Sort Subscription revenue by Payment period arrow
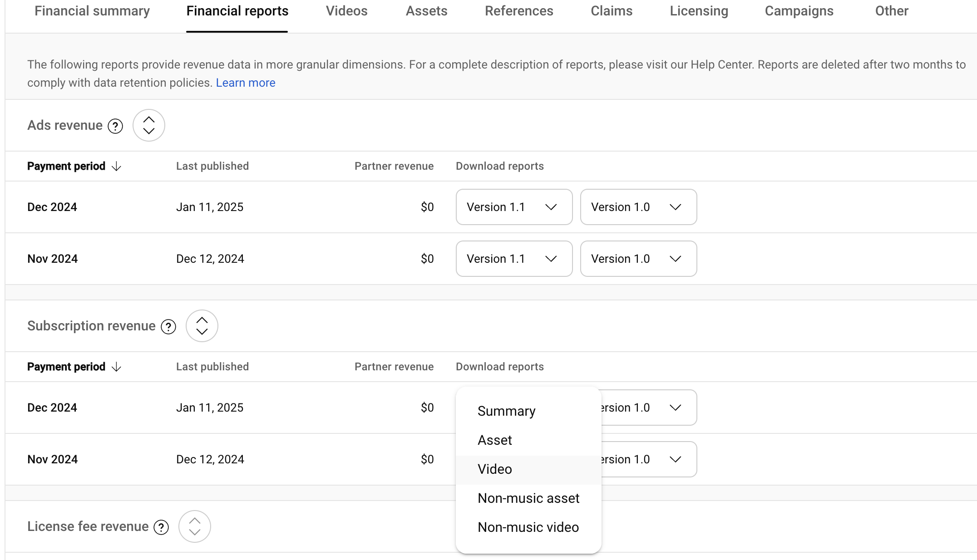Viewport: 977px width, 560px height. coord(117,367)
